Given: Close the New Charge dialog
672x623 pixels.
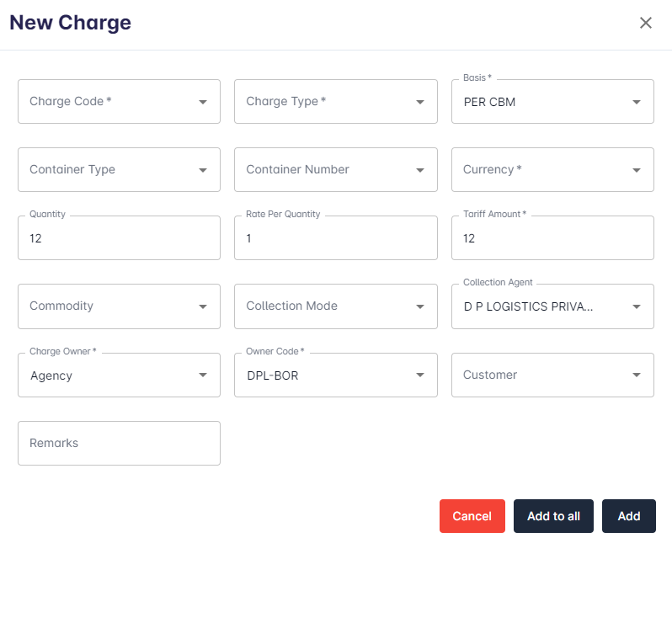Looking at the screenshot, I should [646, 23].
